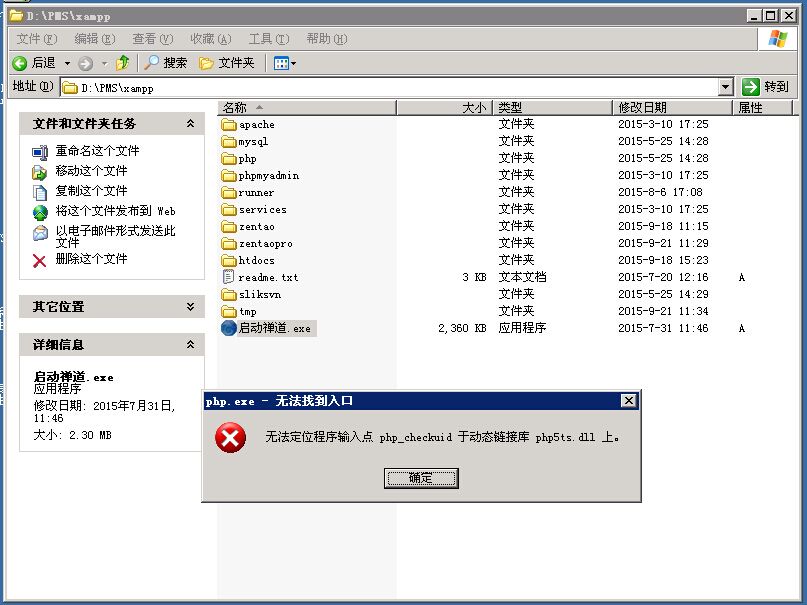Click the 移动这个文件 link
The height and width of the screenshot is (605, 807).
tap(91, 171)
